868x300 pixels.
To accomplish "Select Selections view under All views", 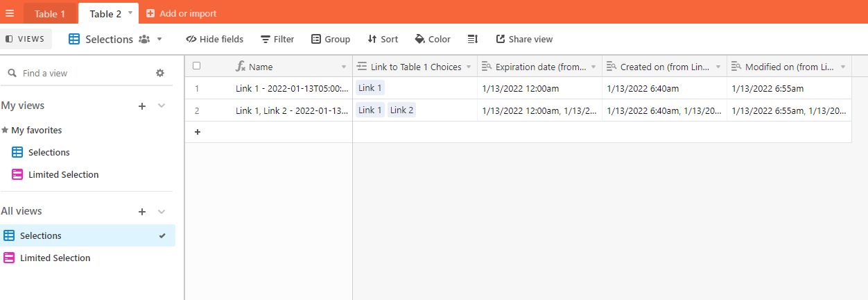I will pyautogui.click(x=87, y=235).
